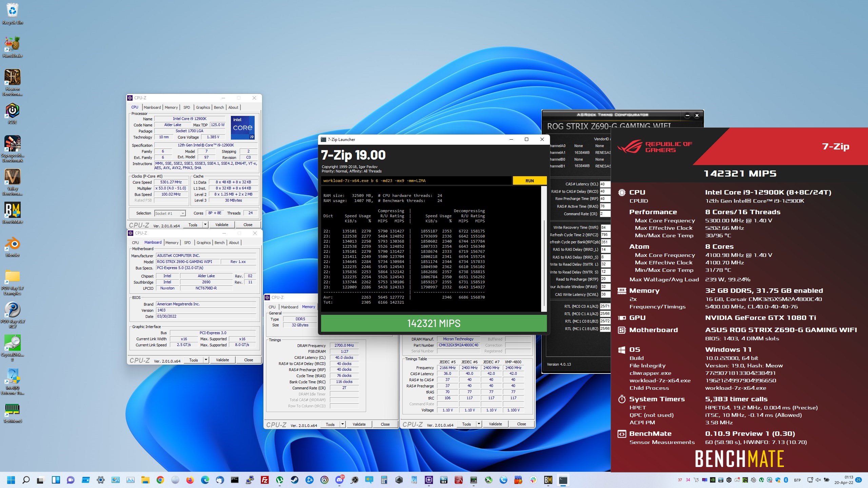Click Close in the SPD CPU-Z window

coord(521,424)
